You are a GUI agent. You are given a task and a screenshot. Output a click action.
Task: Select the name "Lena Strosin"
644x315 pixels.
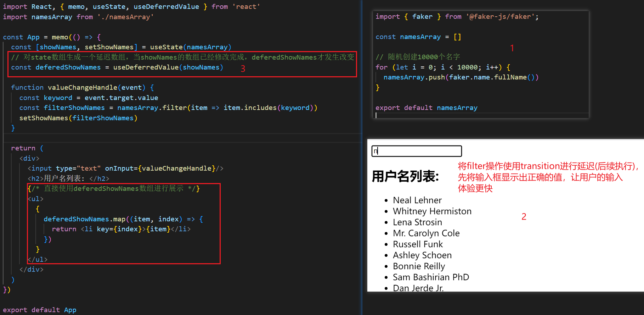(417, 222)
